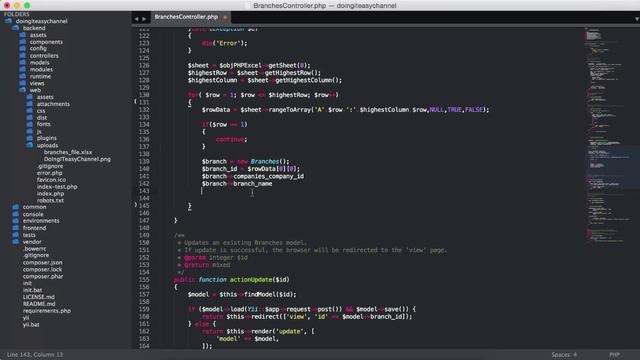Go to next tab with right arrow

coord(144,18)
